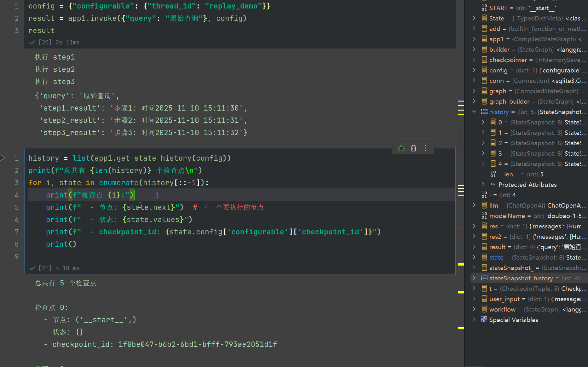Click the State class object icon

point(484,18)
